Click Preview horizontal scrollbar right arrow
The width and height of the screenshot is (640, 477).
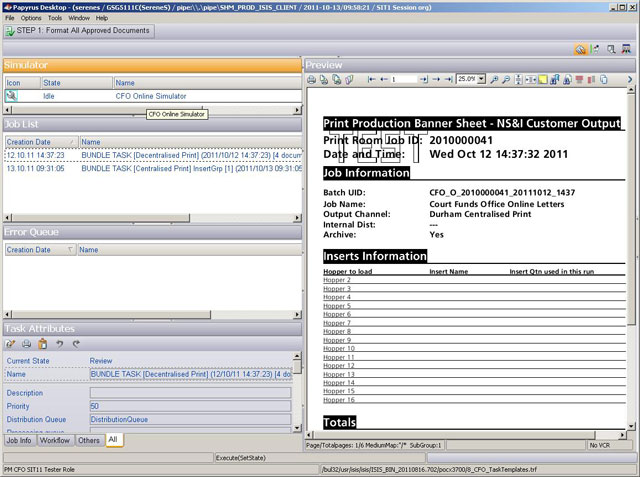click(x=622, y=435)
